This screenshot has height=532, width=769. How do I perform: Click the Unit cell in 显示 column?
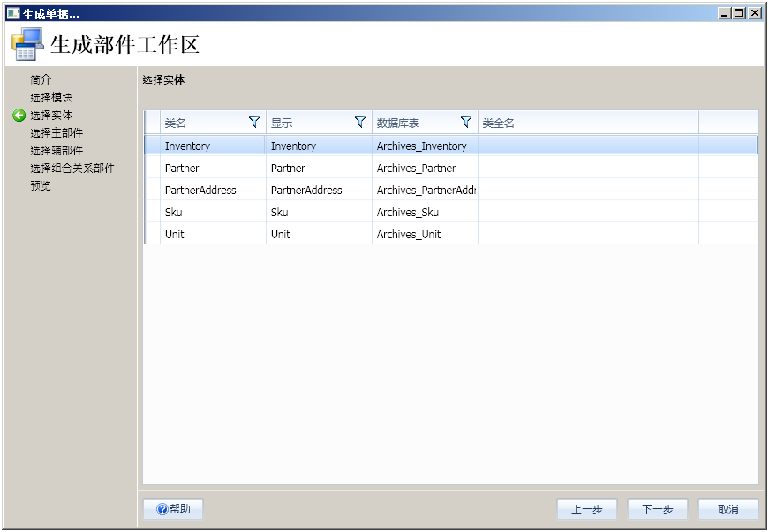[319, 234]
